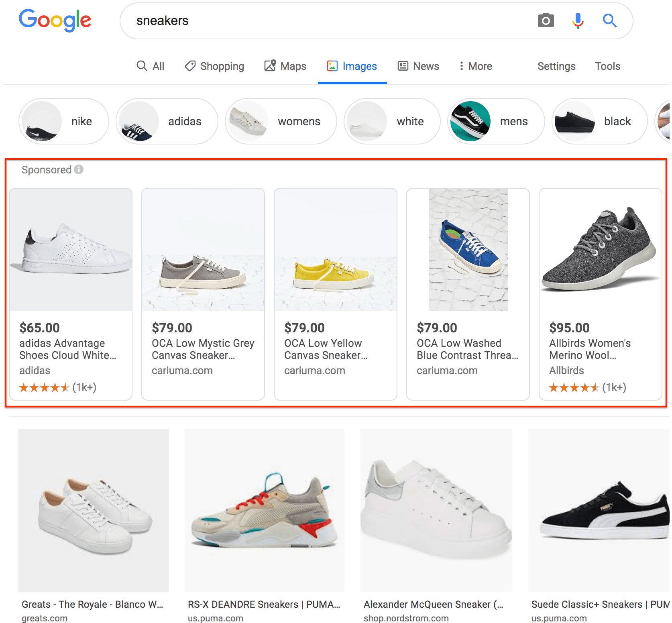The width and height of the screenshot is (672, 623).
Task: Open the Settings menu
Action: click(556, 66)
